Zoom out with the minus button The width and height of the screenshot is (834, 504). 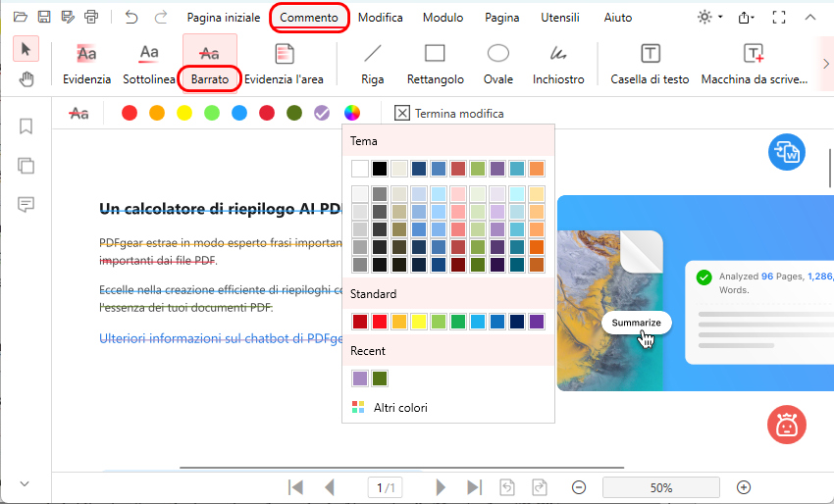(579, 487)
